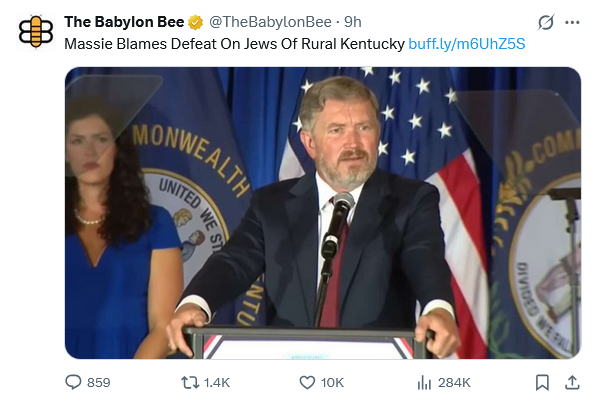Click The Babylon Bee display name
Screen dimensions: 598x404
(124, 22)
